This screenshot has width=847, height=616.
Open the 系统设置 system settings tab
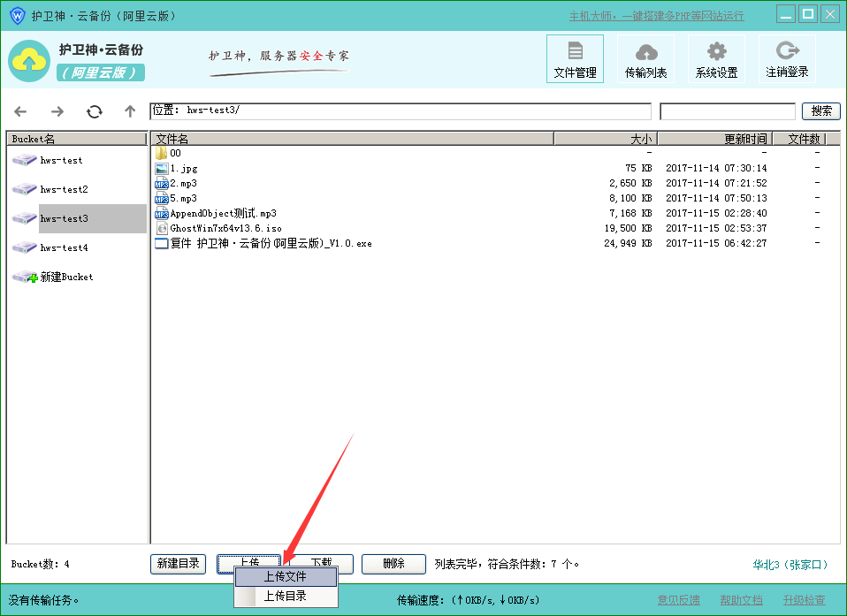click(716, 59)
